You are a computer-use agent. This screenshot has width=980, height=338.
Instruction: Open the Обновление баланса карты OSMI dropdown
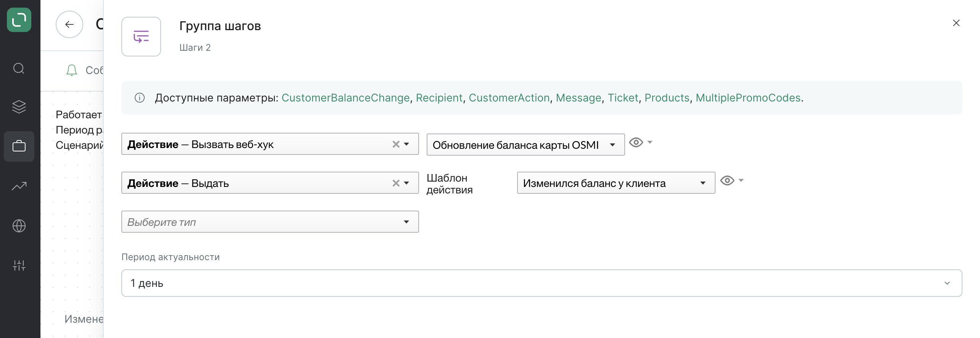[x=525, y=145]
